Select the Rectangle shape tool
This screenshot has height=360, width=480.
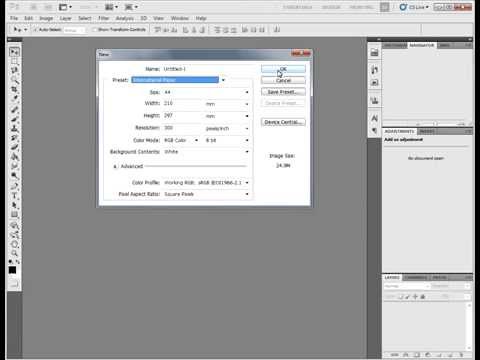point(14,215)
